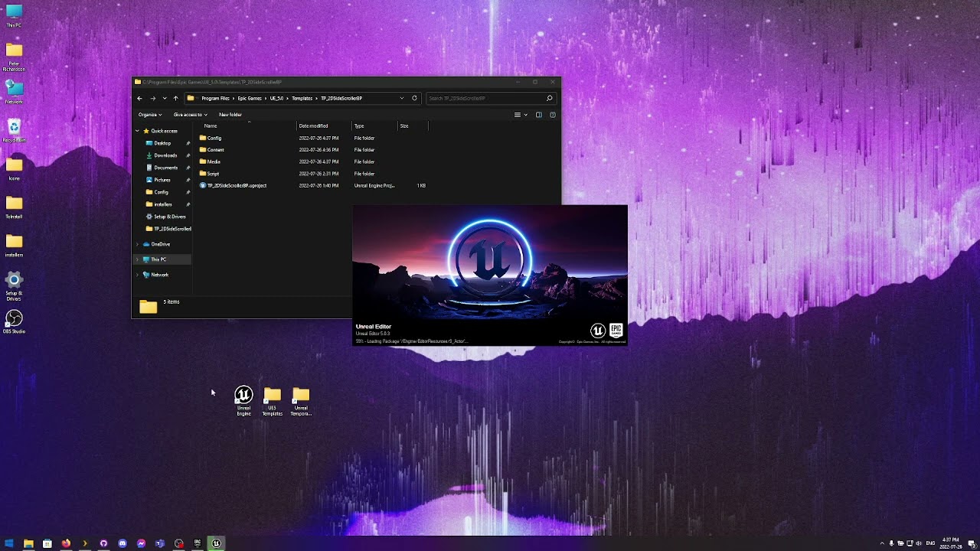Open Epic Games Launcher from taskbar
Viewport: 980px width, 551px height.
tap(198, 543)
